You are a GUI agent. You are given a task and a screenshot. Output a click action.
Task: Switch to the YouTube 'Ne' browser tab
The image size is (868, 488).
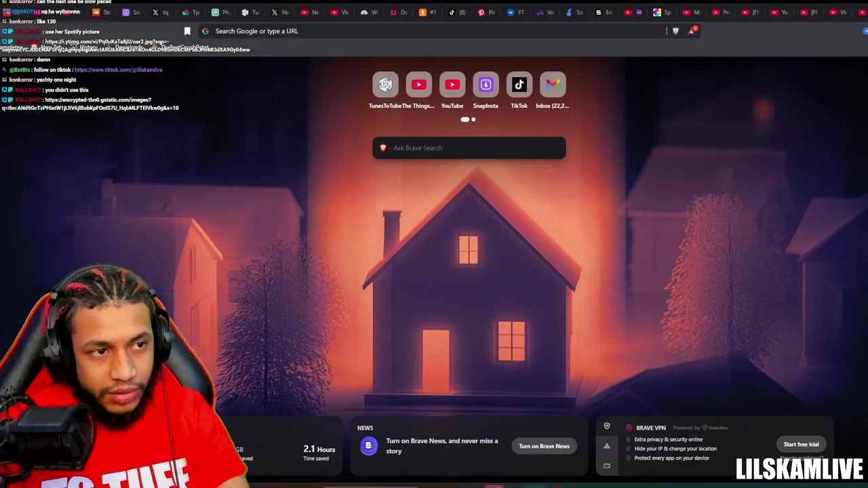click(309, 12)
